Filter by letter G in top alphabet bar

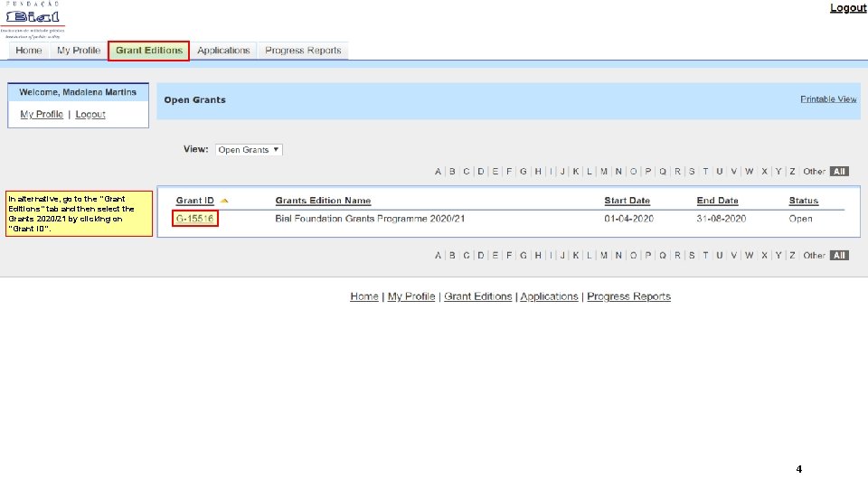click(x=524, y=172)
